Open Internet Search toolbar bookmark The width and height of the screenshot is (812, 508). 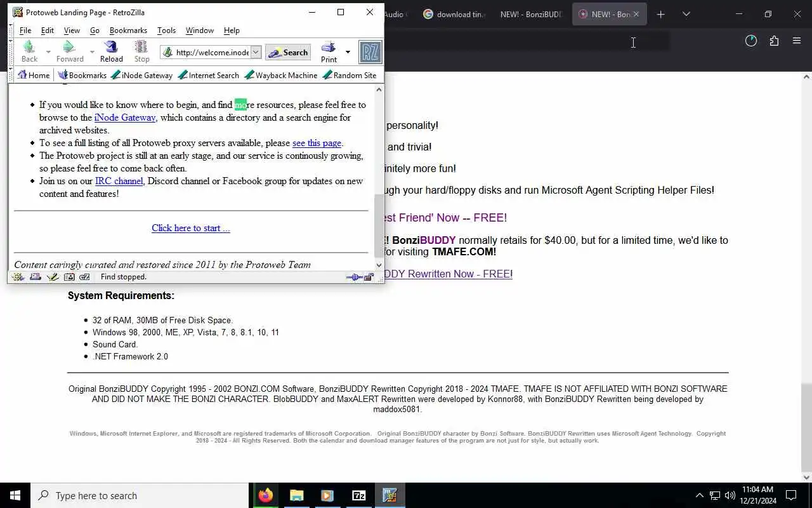coord(209,75)
